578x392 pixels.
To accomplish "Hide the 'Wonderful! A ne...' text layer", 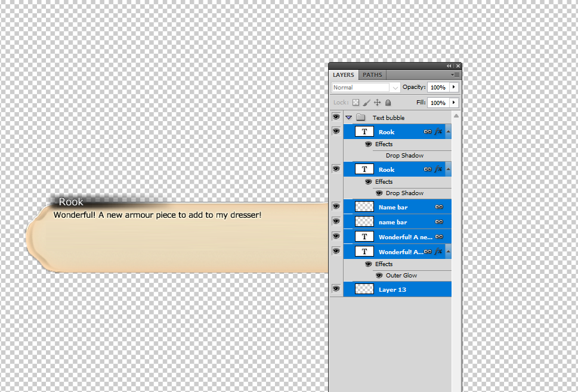I will (336, 236).
